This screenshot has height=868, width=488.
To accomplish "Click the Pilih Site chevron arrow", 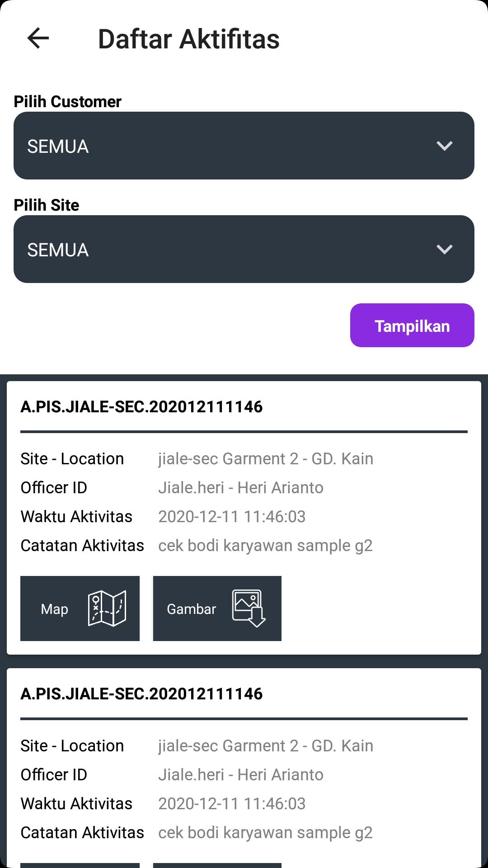I will coord(445,249).
